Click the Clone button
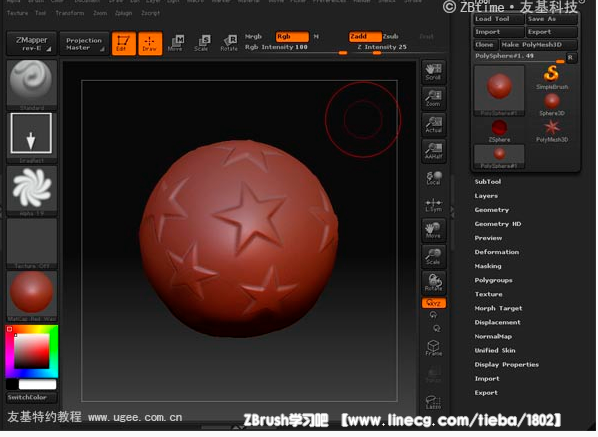 click(485, 45)
